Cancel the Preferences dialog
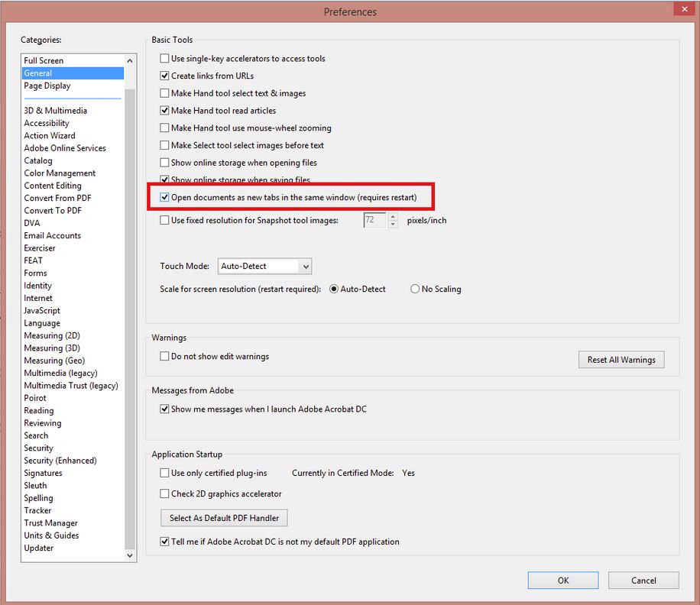 pyautogui.click(x=643, y=581)
